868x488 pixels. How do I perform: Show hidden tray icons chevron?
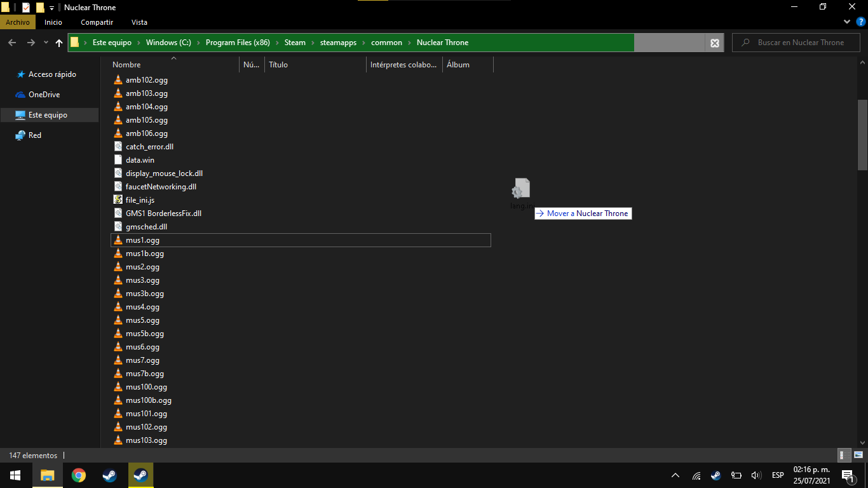coord(675,475)
